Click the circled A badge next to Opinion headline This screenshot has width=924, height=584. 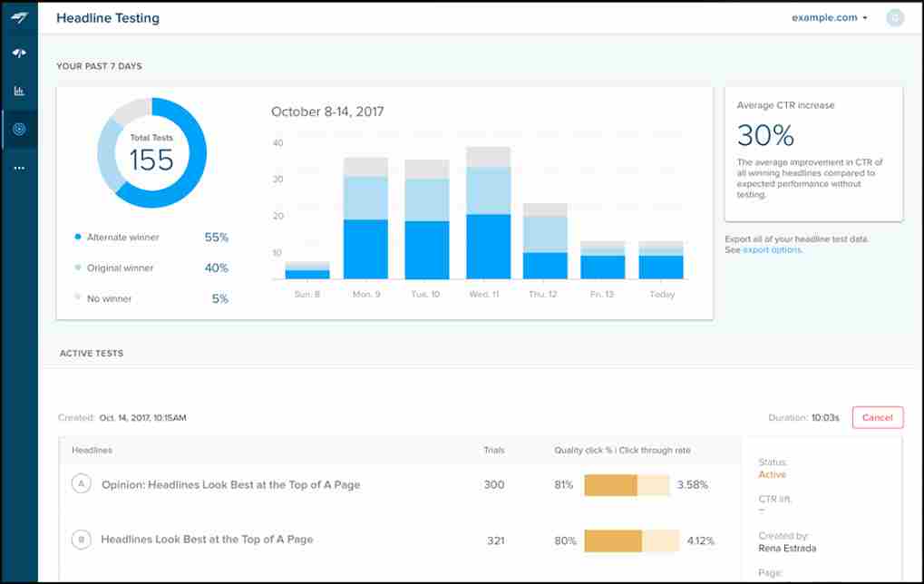click(82, 485)
